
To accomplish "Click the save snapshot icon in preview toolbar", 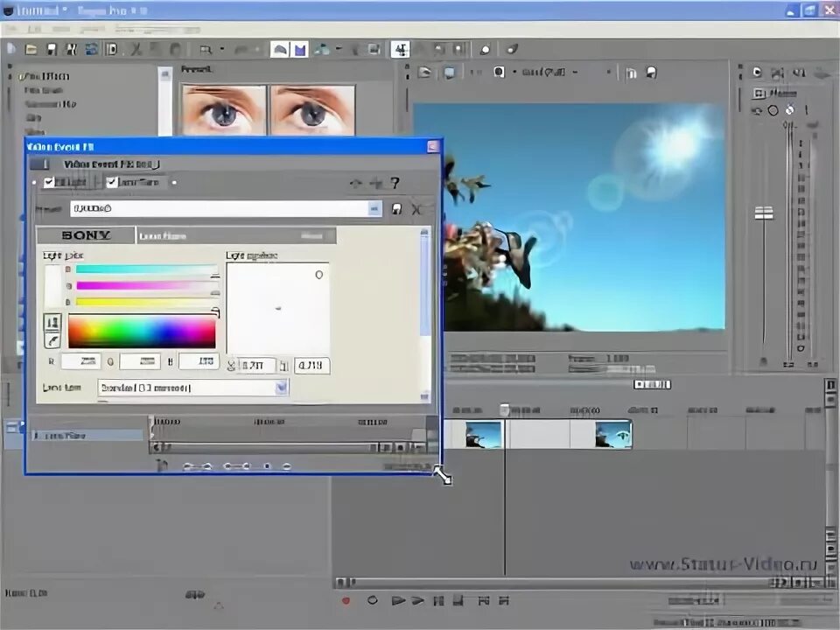I will (651, 72).
